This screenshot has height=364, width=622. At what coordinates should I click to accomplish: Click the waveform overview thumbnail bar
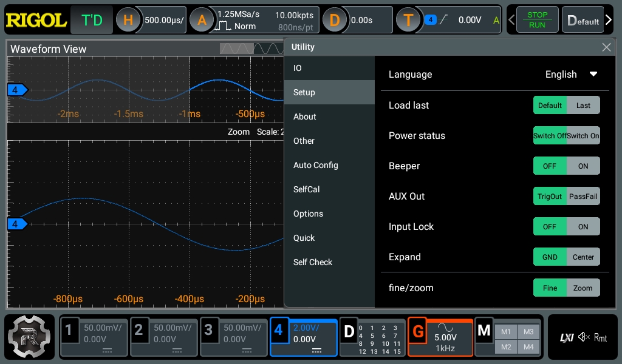click(251, 49)
